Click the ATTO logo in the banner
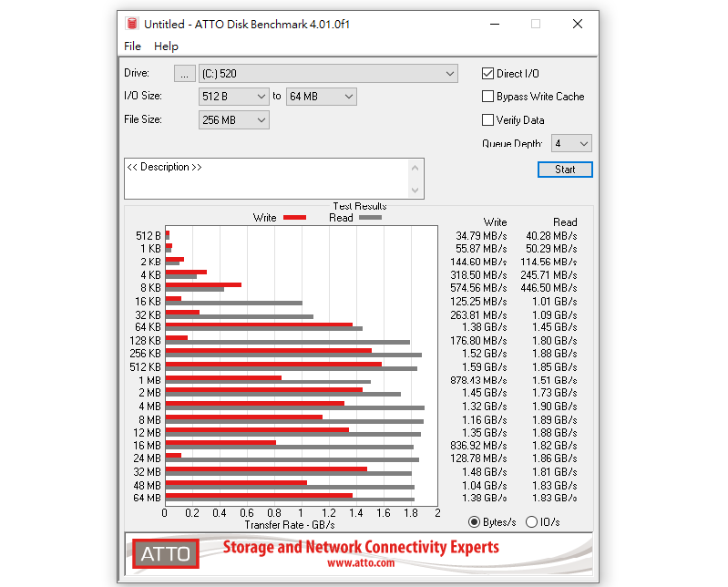728x587 pixels. (166, 553)
